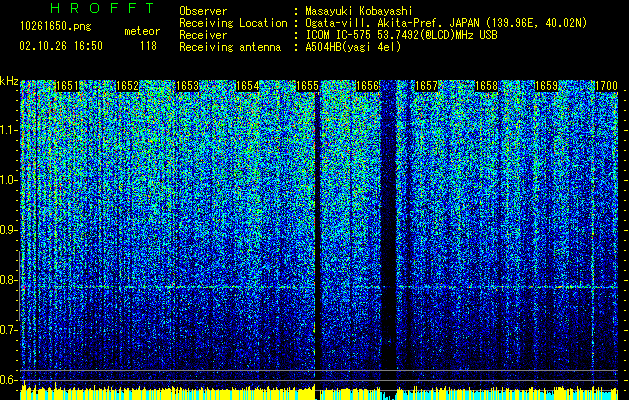This screenshot has width=629, height=400.
Task: Click the Receiver label
Action: tap(203, 35)
